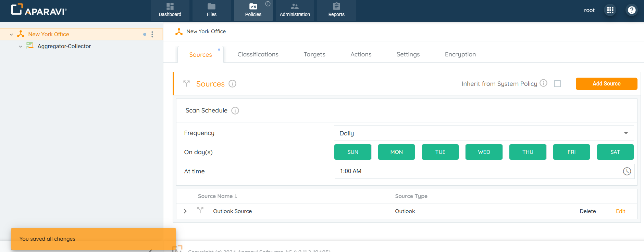This screenshot has width=644, height=252.
Task: Click Edit link for Outlook Source
Action: pyautogui.click(x=620, y=211)
